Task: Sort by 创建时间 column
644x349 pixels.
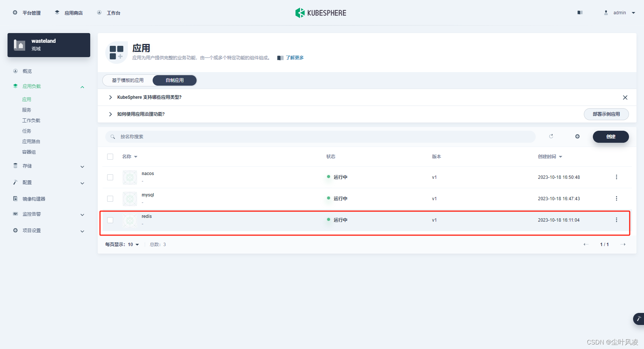Action: click(550, 157)
